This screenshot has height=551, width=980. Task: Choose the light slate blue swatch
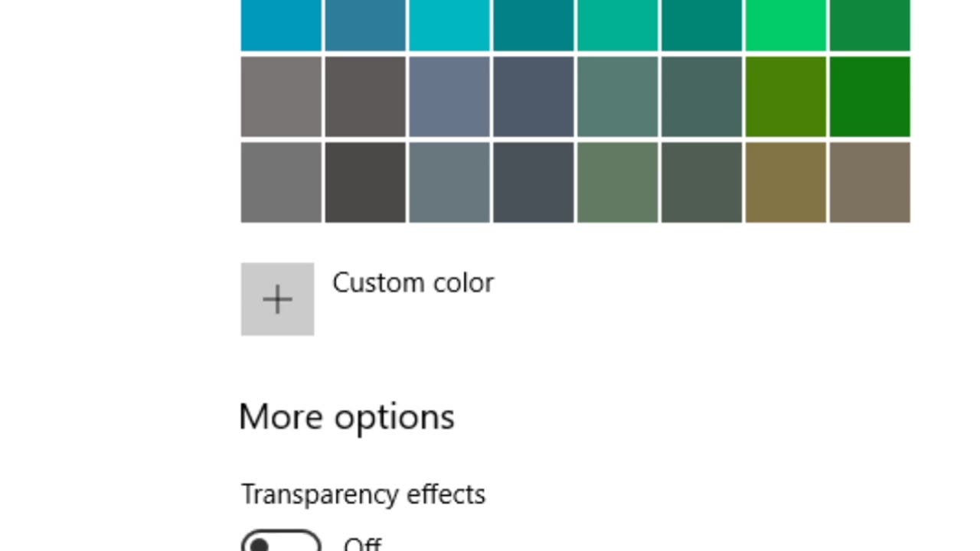point(449,97)
